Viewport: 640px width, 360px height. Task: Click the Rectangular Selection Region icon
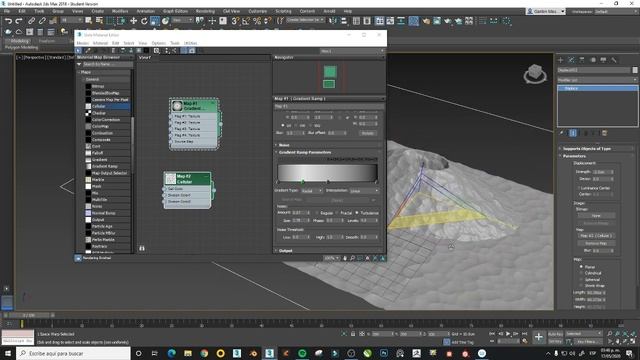[x=111, y=21]
